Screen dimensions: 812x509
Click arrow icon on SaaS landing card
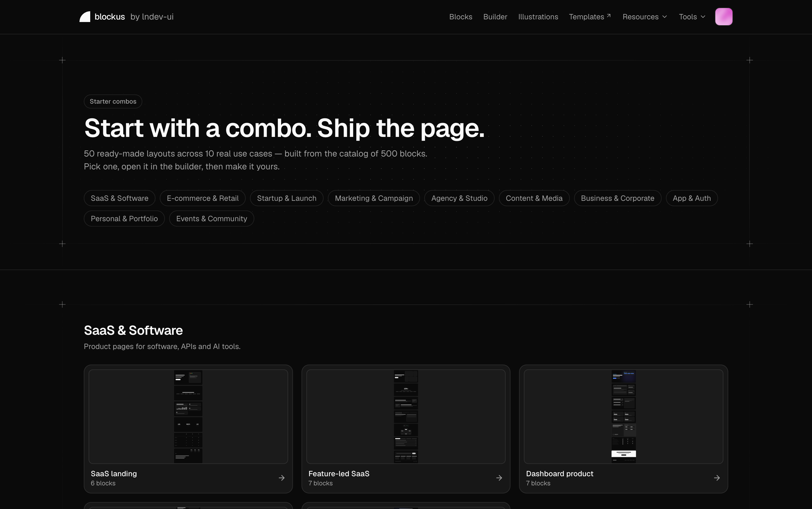(282, 478)
